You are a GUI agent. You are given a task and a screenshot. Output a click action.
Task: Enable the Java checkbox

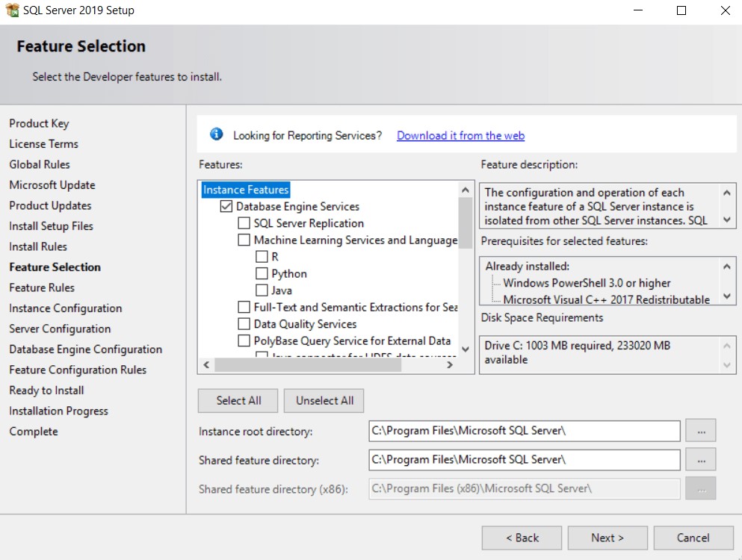tap(262, 290)
